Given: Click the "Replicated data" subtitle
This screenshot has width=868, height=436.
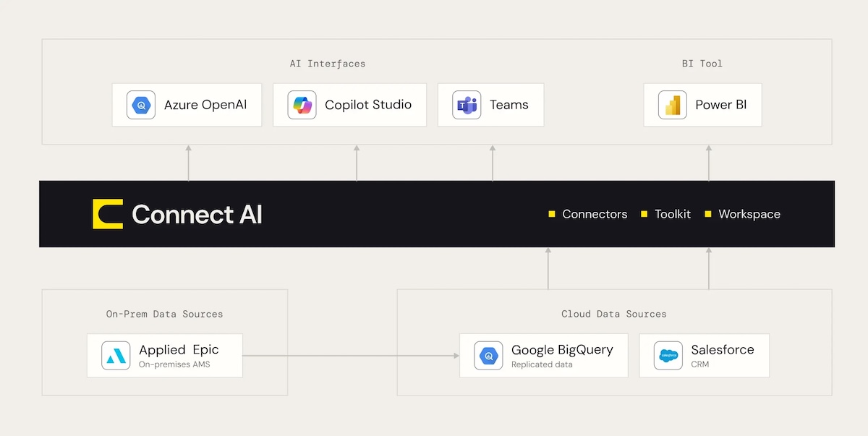Looking at the screenshot, I should pyautogui.click(x=542, y=364).
